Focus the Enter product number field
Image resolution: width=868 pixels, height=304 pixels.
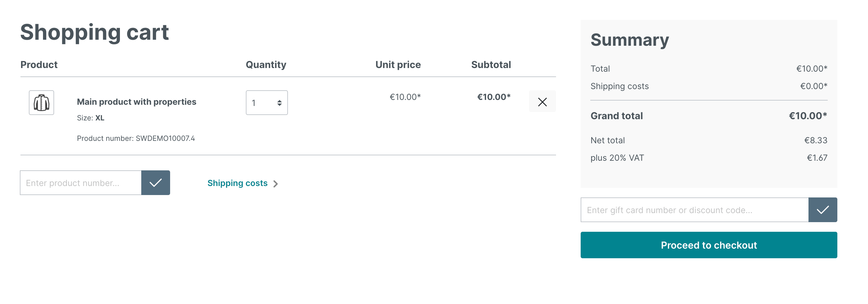(81, 182)
